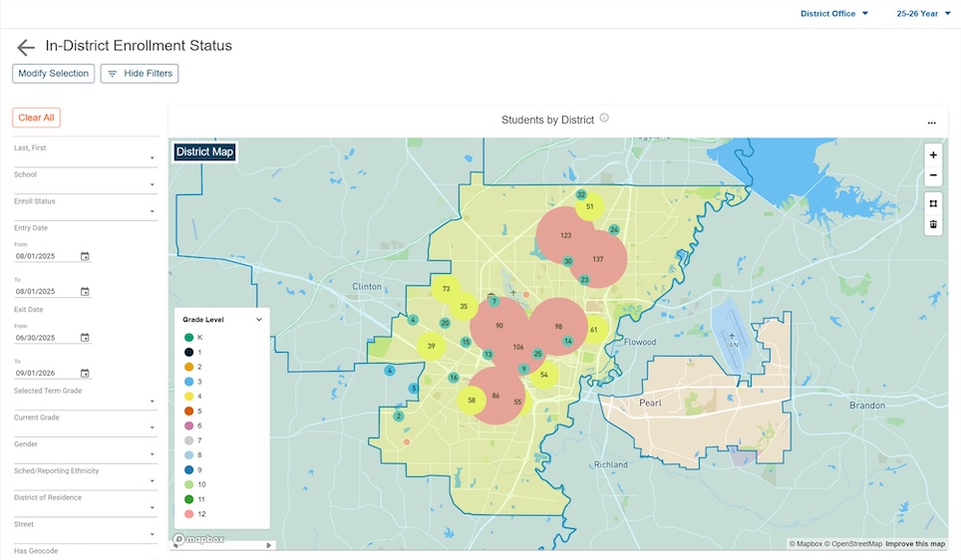Toggle the District Map button
Viewport: 961px width, 560px height.
(x=204, y=151)
